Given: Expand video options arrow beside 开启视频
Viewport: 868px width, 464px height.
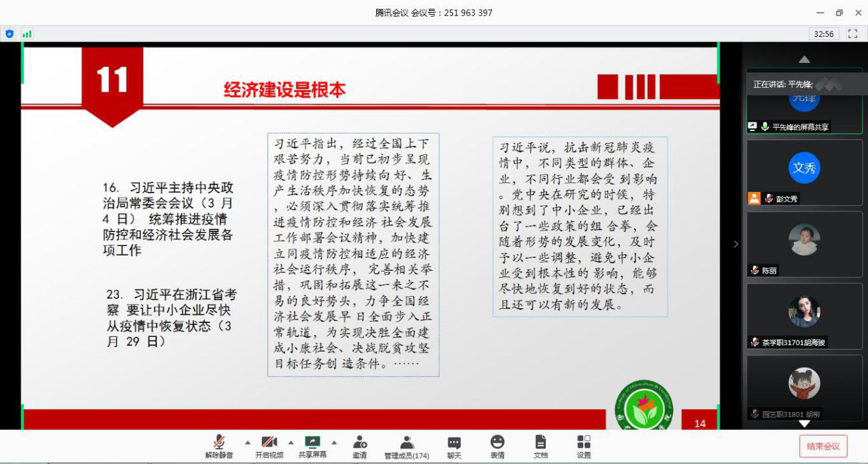Looking at the screenshot, I should click(x=291, y=443).
